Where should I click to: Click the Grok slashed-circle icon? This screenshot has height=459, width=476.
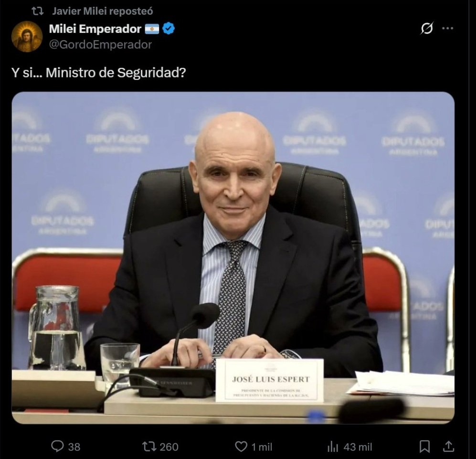(427, 28)
